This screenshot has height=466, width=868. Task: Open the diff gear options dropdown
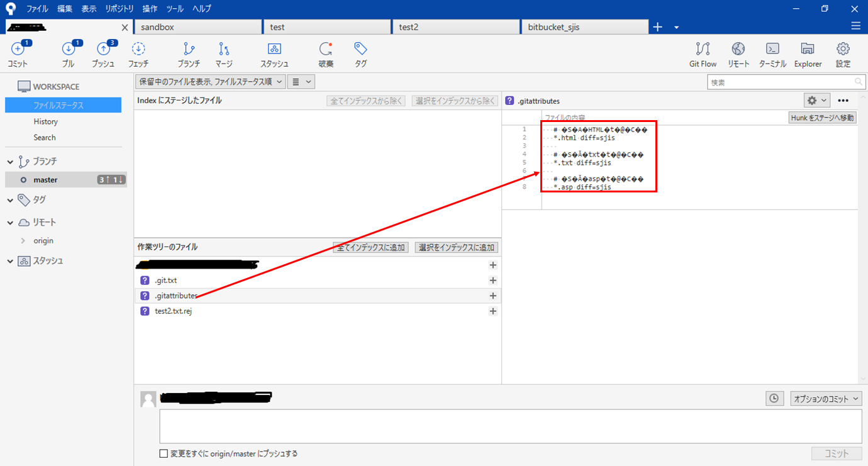tap(816, 101)
